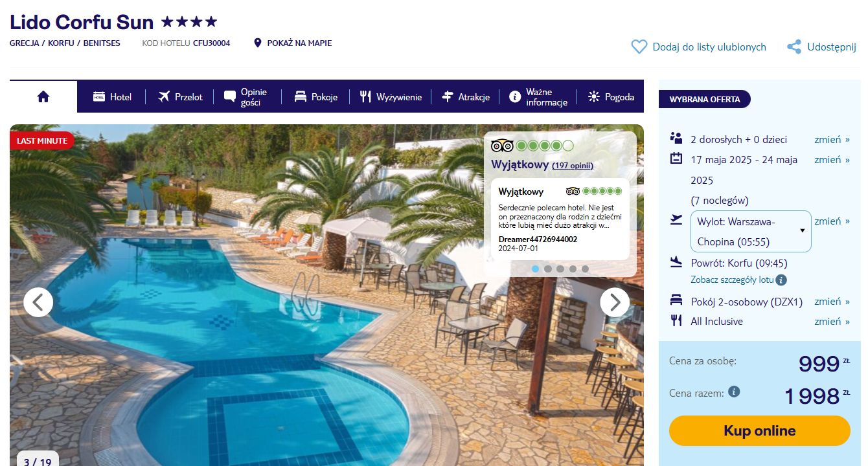Select last review carousel dot
Image resolution: width=868 pixels, height=466 pixels.
[x=585, y=269]
